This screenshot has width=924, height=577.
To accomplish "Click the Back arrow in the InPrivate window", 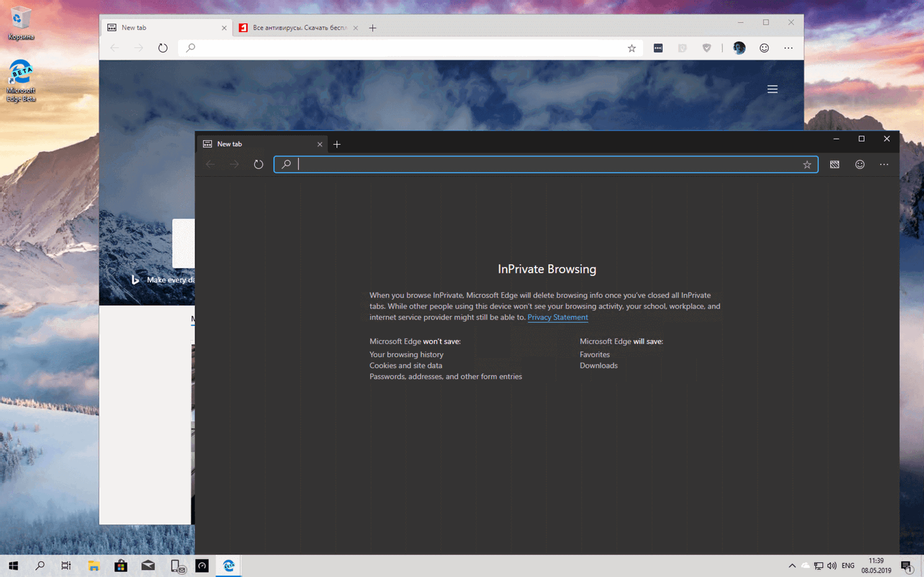I will (210, 164).
